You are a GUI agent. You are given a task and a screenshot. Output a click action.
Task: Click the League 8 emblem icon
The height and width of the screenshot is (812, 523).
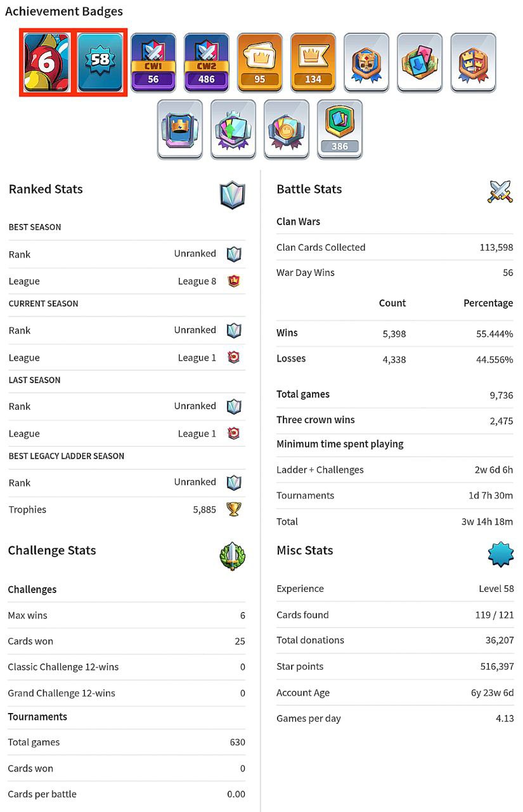(x=234, y=281)
